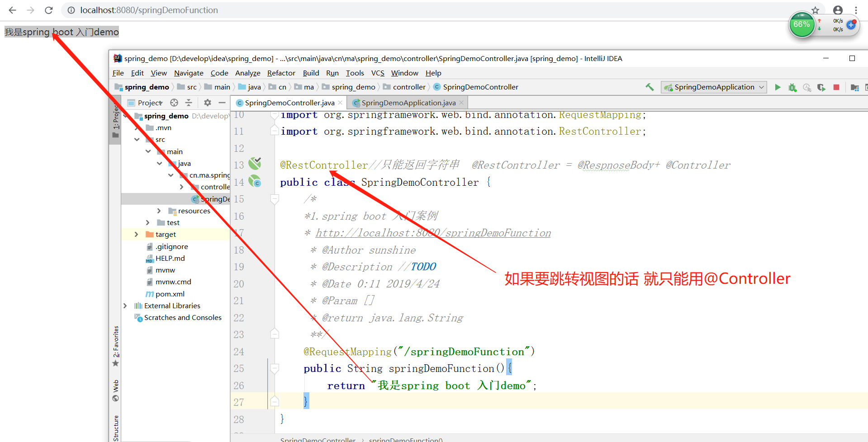Click browser back arrow
868x442 pixels.
pos(13,10)
